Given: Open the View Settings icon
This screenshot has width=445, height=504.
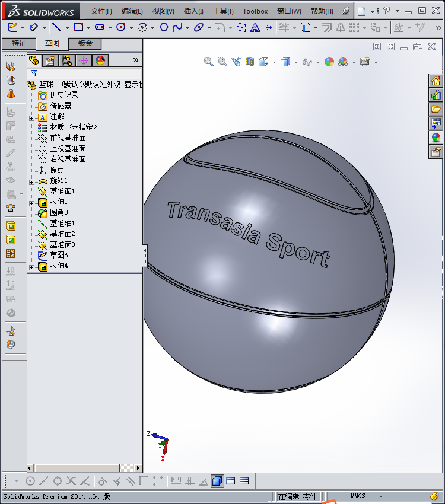Looking at the screenshot, I should pos(365,62).
